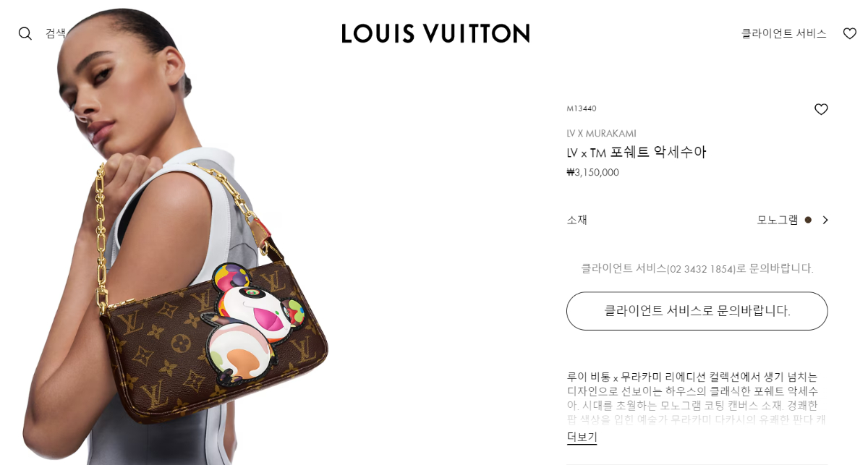Add product M13440 to wishlist heart
Screen dimensions: 868x465
pyautogui.click(x=821, y=109)
